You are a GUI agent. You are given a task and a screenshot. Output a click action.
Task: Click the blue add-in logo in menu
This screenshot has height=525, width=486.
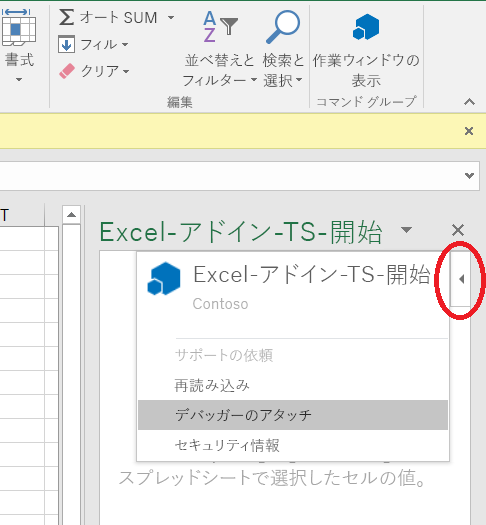[x=164, y=279]
